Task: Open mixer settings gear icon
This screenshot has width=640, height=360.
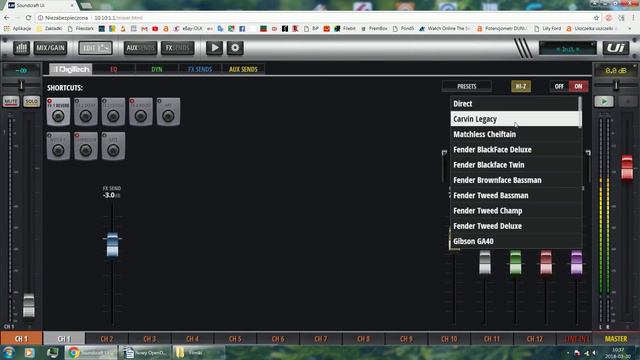Action: pyautogui.click(x=235, y=48)
